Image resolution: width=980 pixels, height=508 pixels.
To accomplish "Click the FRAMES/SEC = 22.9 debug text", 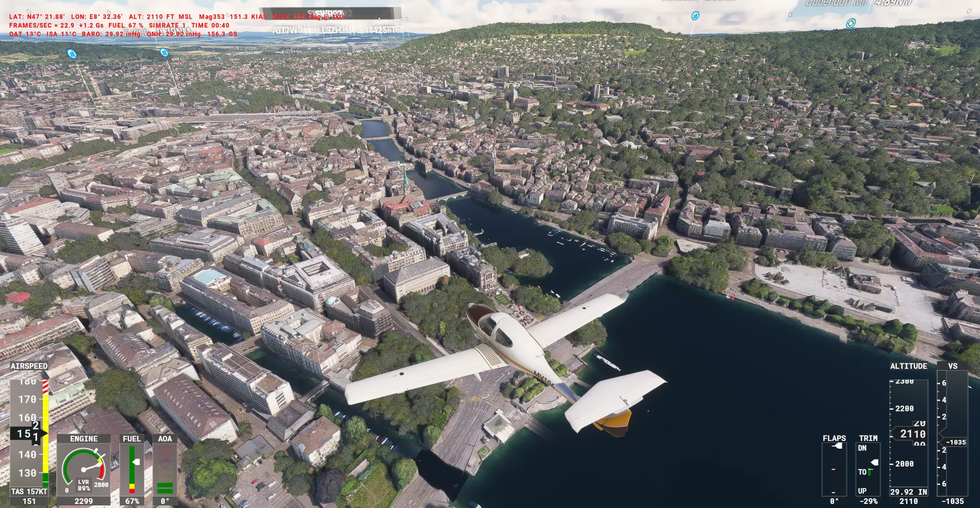I will click(41, 25).
